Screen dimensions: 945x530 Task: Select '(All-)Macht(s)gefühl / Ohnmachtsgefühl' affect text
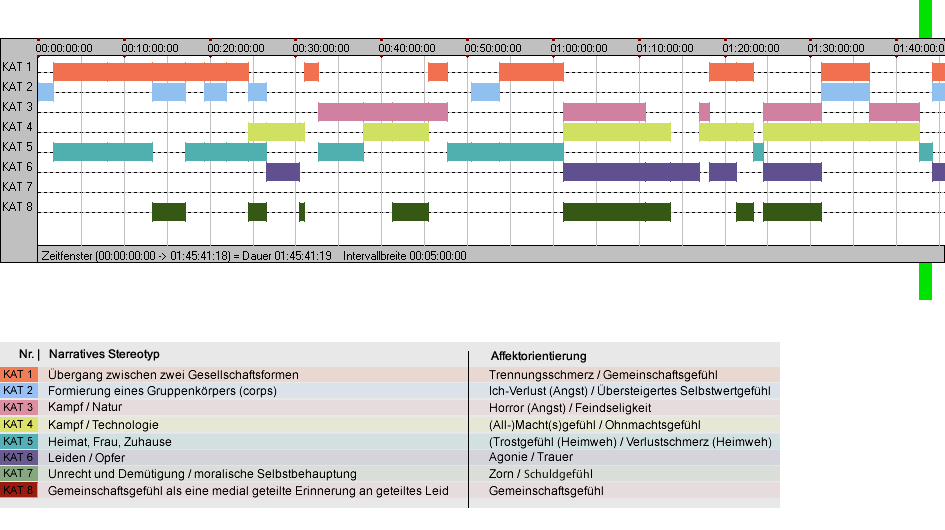(595, 424)
